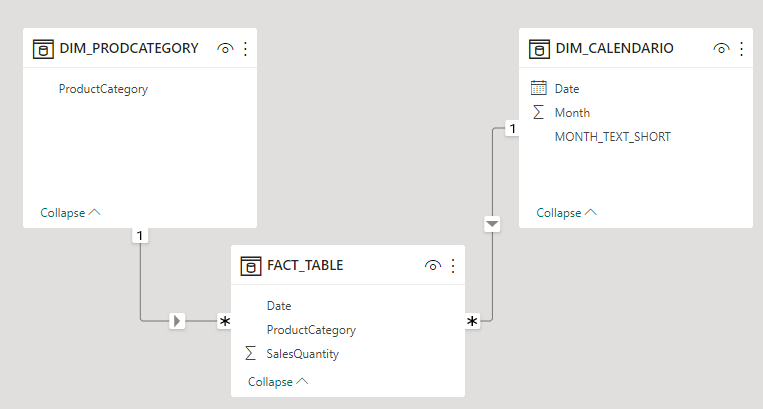Select Date field in DIM_CALENDARIO
Image resolution: width=763 pixels, height=409 pixels.
coord(567,89)
